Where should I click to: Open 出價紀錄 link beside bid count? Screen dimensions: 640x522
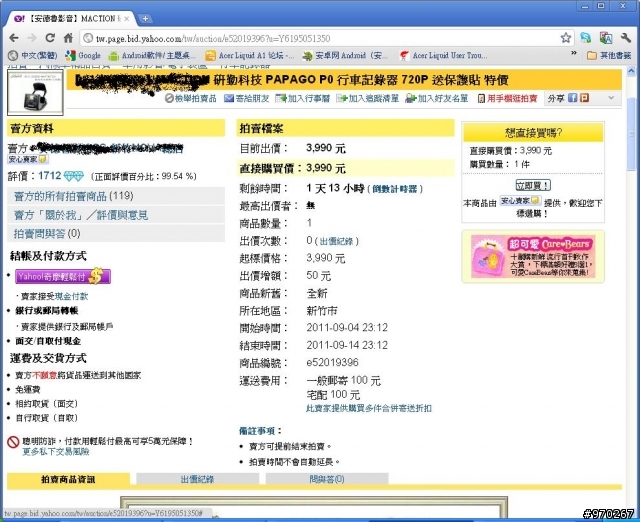click(x=336, y=241)
